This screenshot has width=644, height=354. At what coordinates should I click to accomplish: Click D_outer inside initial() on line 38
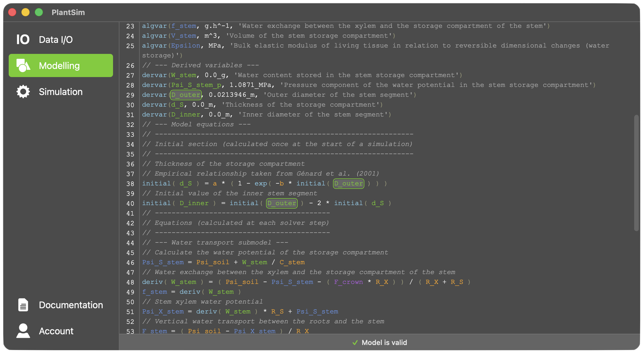[348, 183]
